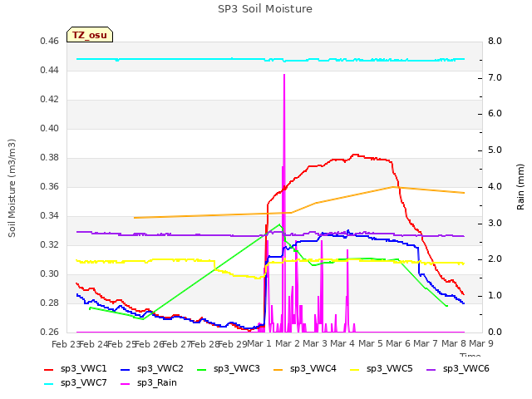Click the cyan sp3_VWC7 legend swatch
Image resolution: width=532 pixels, height=399 pixels.
49,384
